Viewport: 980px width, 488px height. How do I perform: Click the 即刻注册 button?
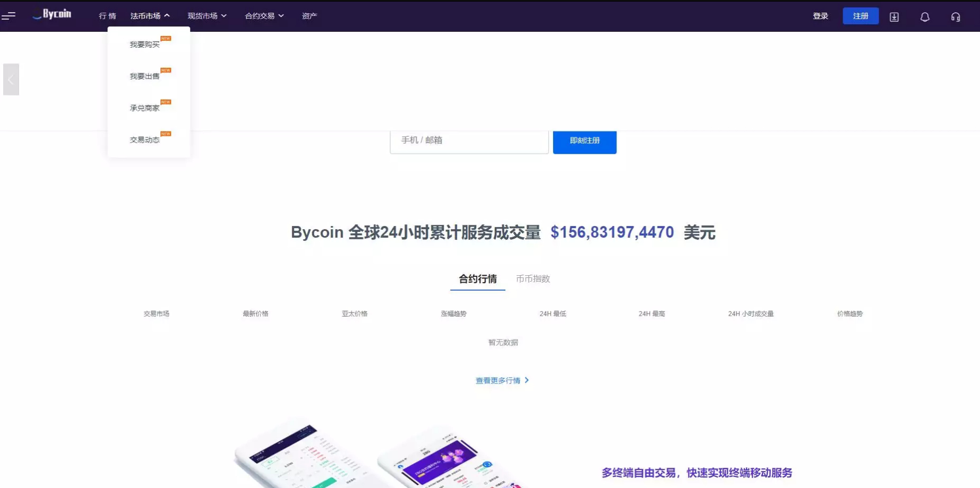click(x=584, y=141)
